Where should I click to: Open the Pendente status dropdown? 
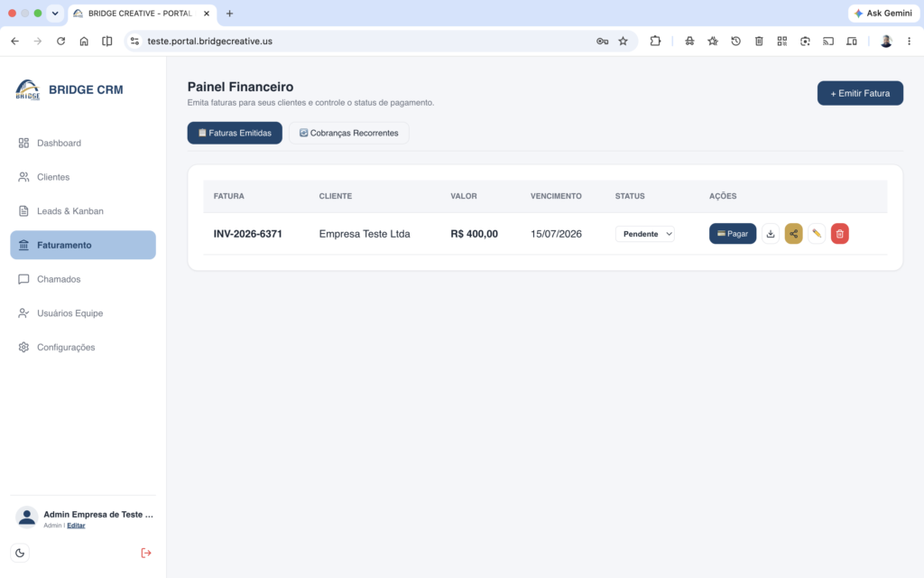644,234
